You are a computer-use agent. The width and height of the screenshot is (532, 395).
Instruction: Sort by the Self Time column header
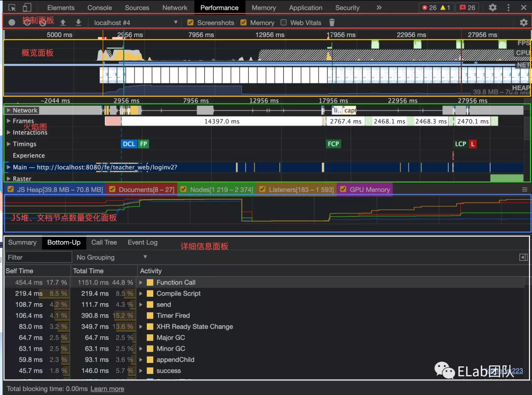click(37, 271)
